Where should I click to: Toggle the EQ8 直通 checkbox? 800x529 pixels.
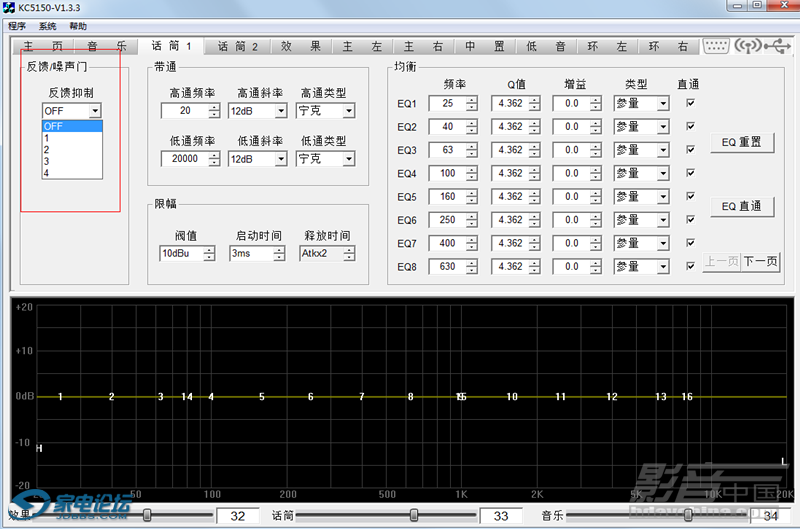[690, 267]
